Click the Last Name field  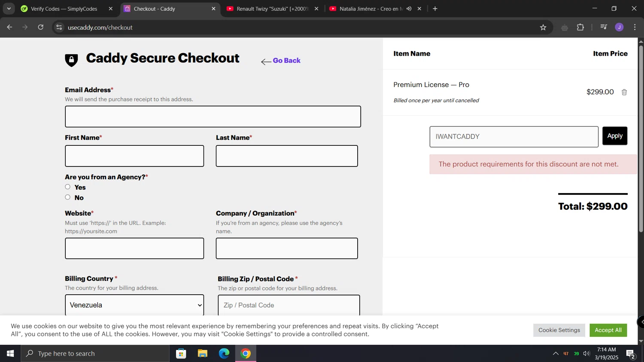tap(287, 156)
